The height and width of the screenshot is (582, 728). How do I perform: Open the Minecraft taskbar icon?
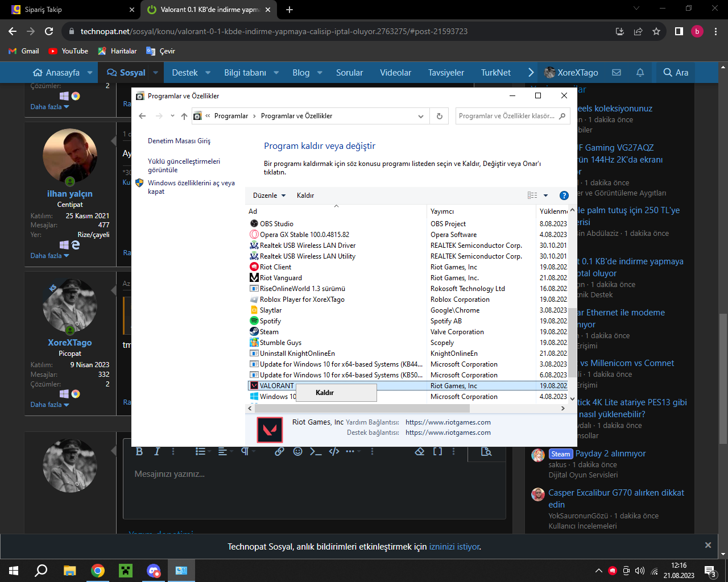point(125,571)
